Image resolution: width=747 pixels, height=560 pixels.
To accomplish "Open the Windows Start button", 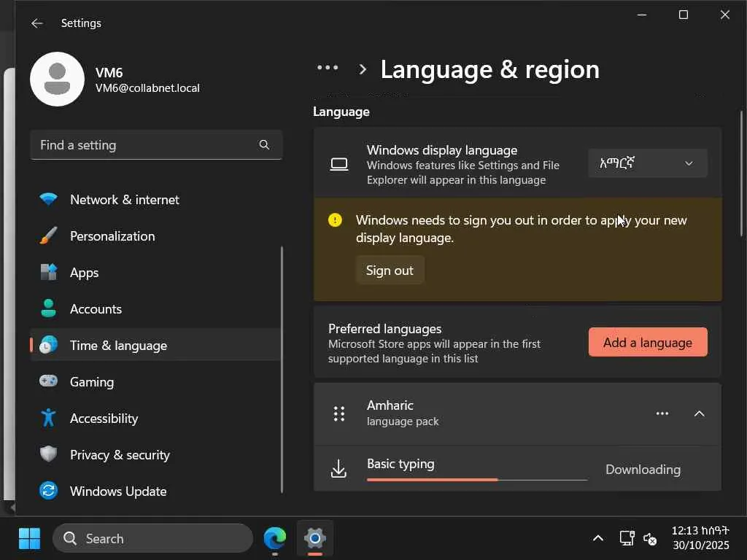I will (29, 539).
